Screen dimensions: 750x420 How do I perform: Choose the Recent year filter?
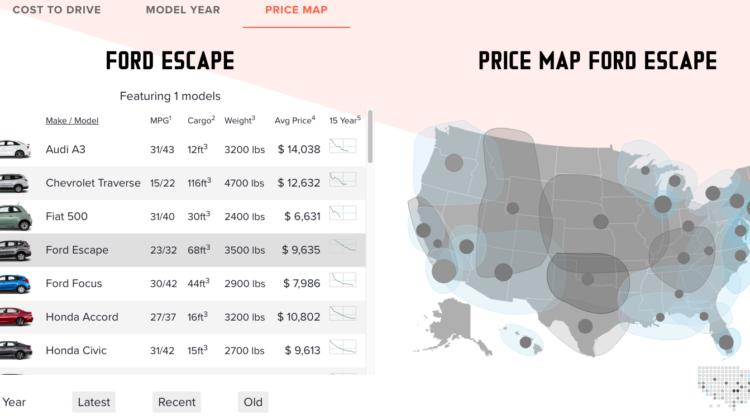point(177,402)
